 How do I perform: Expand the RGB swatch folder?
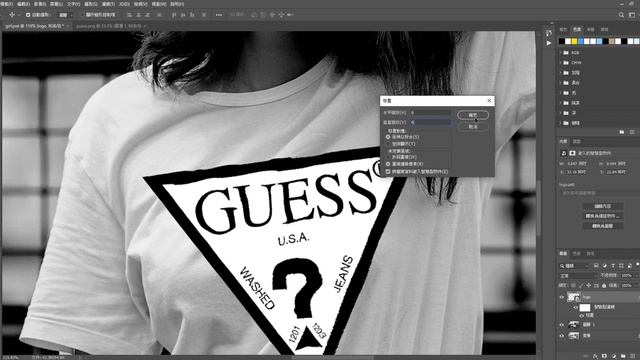(x=560, y=53)
